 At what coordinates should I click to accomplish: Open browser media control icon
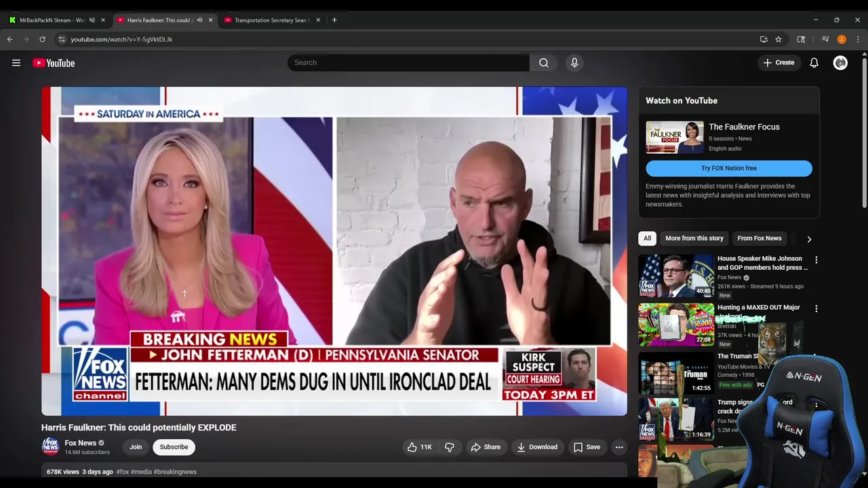point(825,39)
